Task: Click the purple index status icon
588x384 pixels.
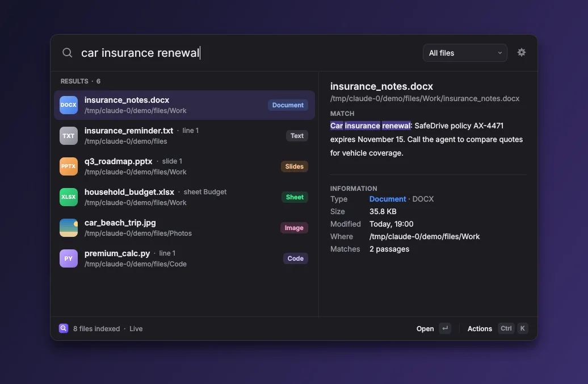Action: coord(64,328)
